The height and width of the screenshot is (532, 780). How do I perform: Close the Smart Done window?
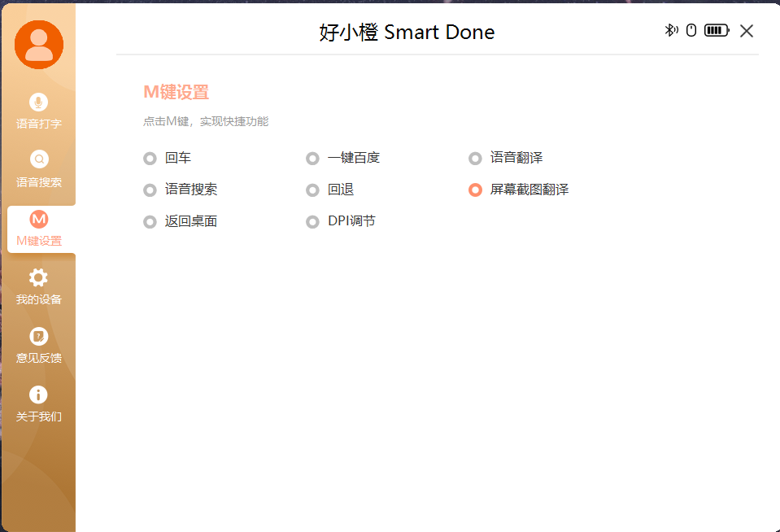(746, 31)
